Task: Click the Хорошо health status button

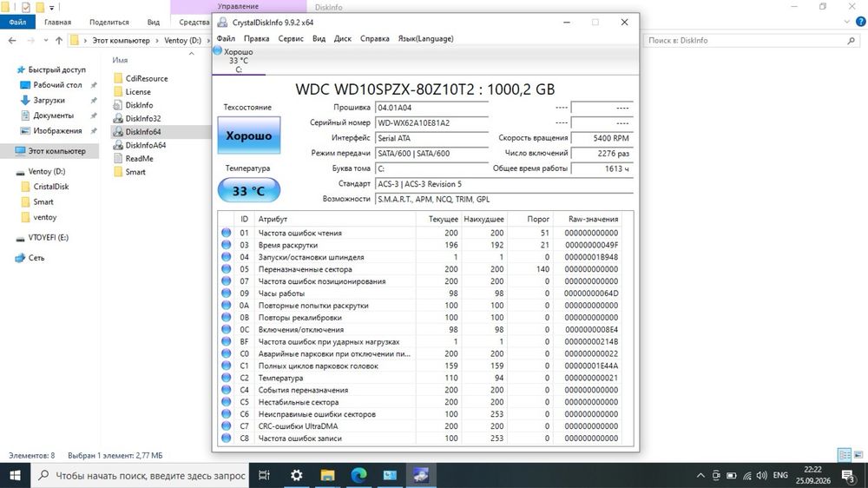Action: tap(249, 135)
